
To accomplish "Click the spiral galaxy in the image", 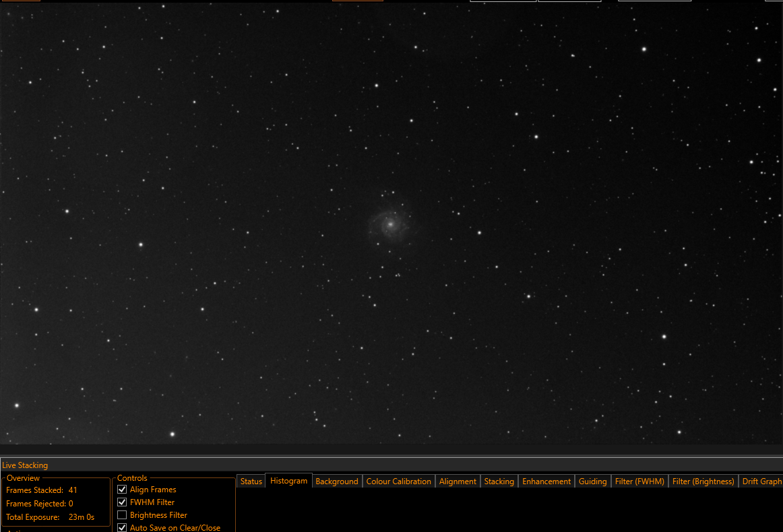I will coord(390,224).
